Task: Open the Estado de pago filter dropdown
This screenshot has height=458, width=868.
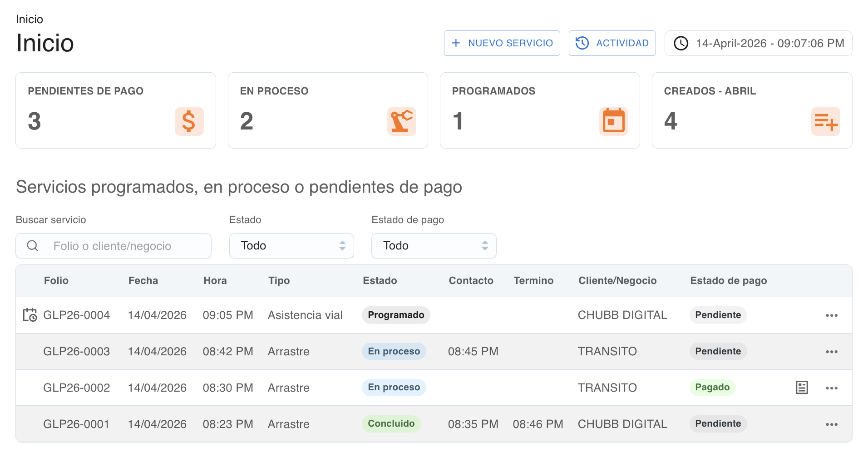Action: click(x=434, y=246)
